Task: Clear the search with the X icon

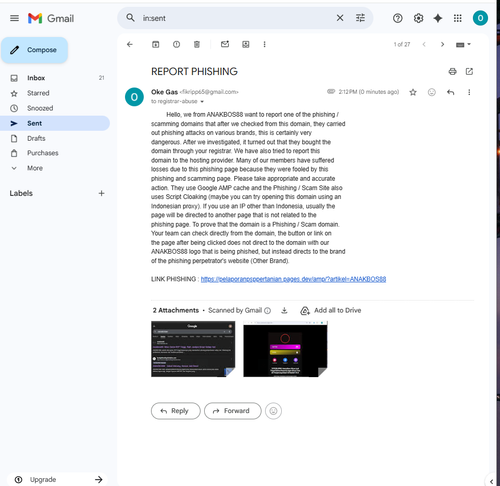Action: tap(340, 18)
